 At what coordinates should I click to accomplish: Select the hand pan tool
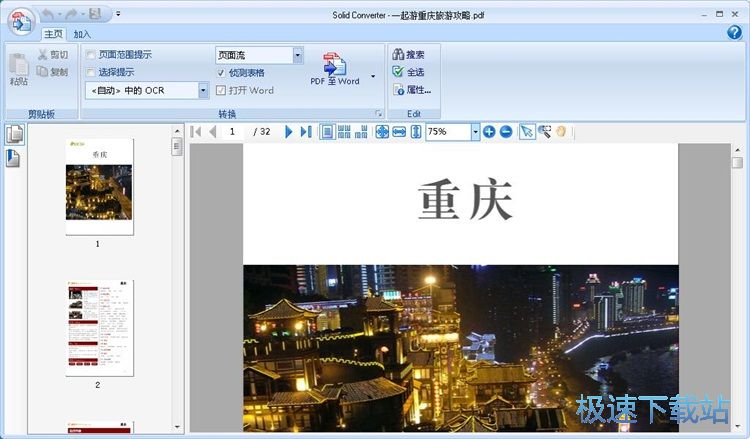pyautogui.click(x=562, y=132)
